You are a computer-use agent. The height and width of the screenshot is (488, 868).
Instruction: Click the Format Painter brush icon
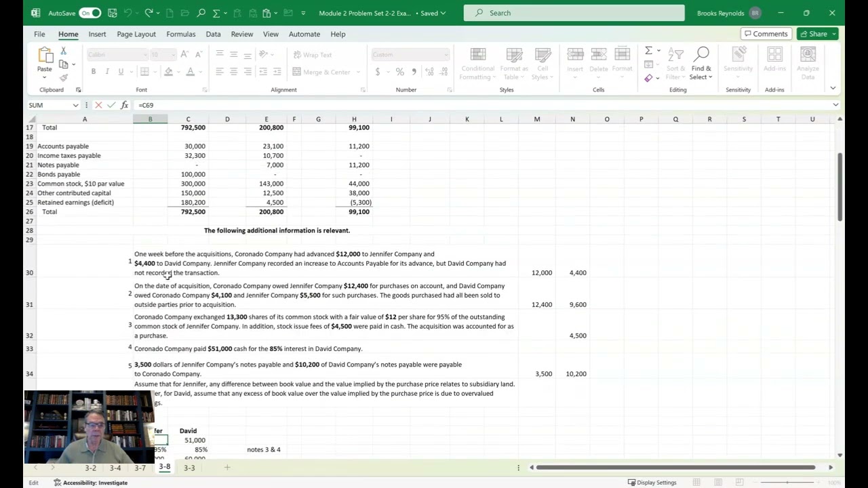[x=63, y=77]
